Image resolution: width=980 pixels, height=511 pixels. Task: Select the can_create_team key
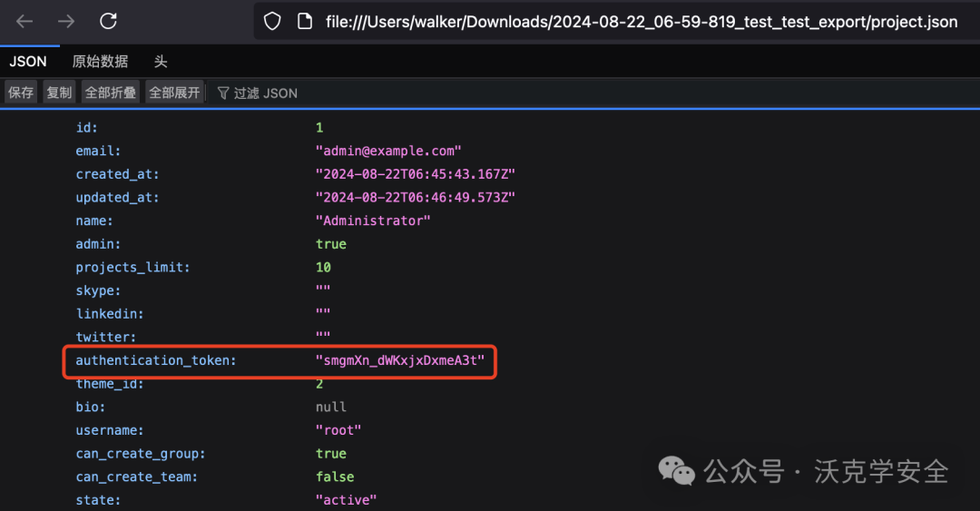coord(136,477)
